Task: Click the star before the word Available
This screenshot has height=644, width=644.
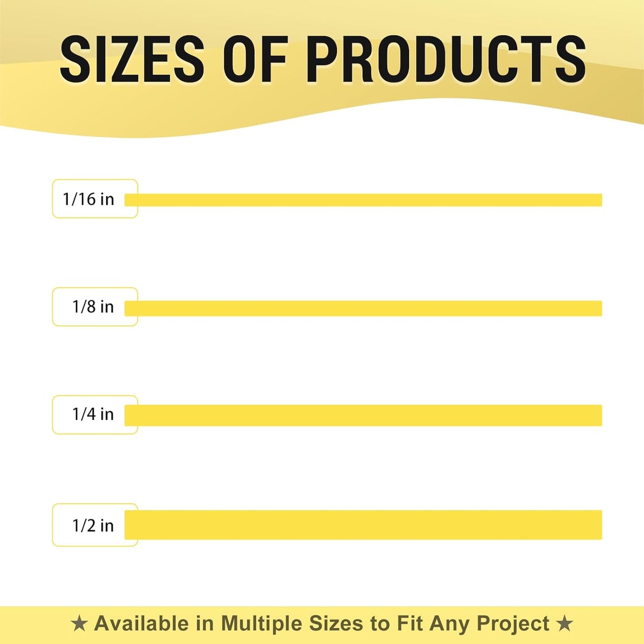Action: point(79,623)
